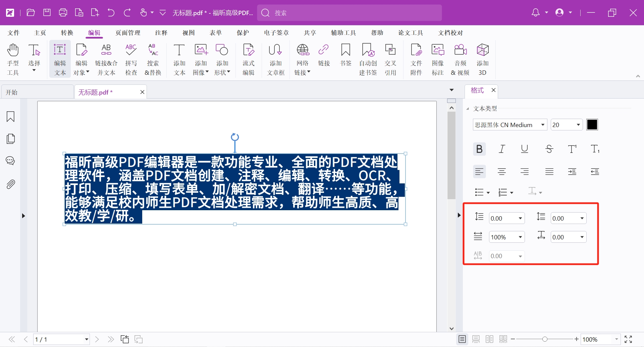Open the attachments paperclip sidebar panel
Screen dimensions: 644x347
(11, 184)
